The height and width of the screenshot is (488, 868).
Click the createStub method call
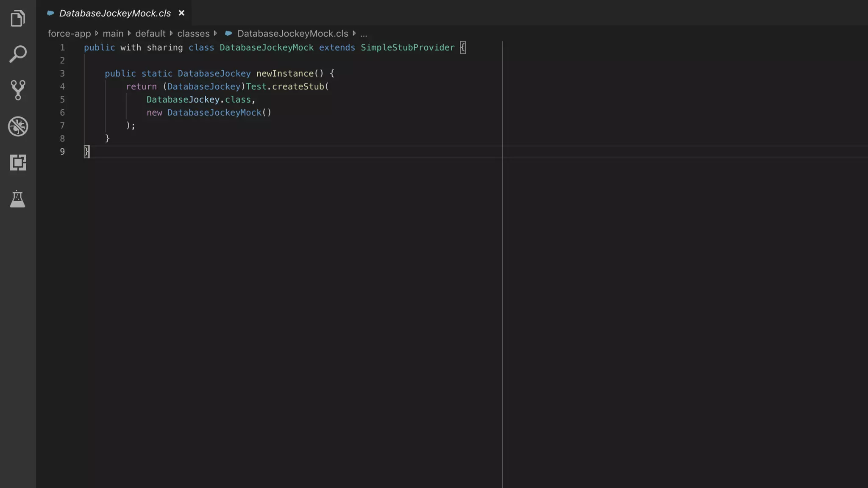point(298,86)
